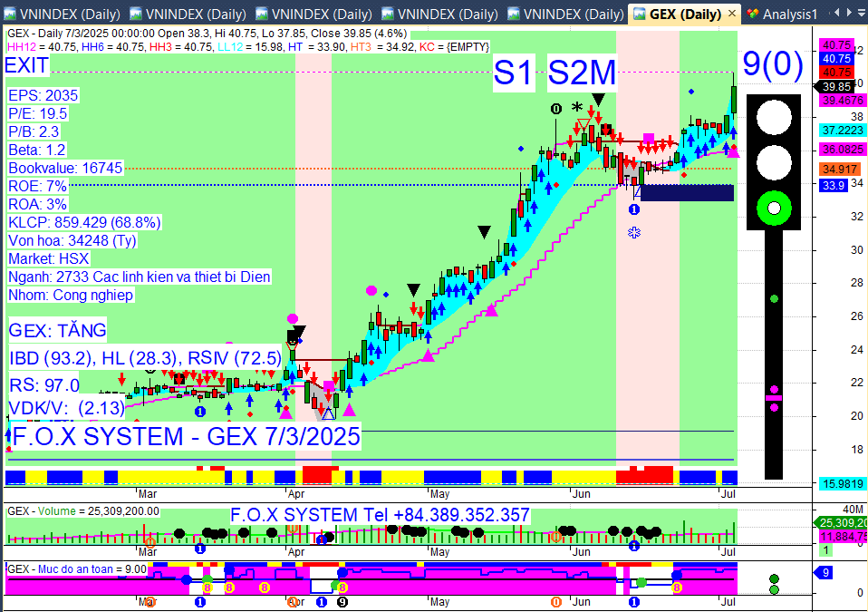This screenshot has width=868, height=612.
Task: Click the Beta: 1.2 value
Action: pos(36,151)
